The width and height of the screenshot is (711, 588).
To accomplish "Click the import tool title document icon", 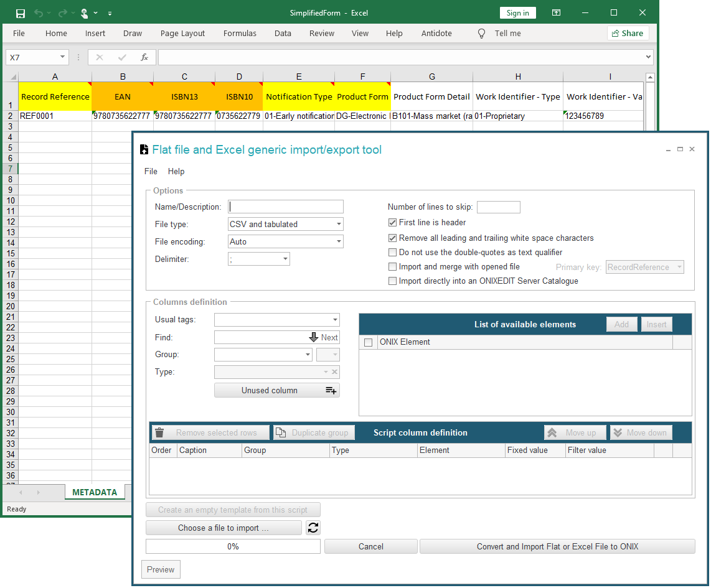I will (144, 149).
